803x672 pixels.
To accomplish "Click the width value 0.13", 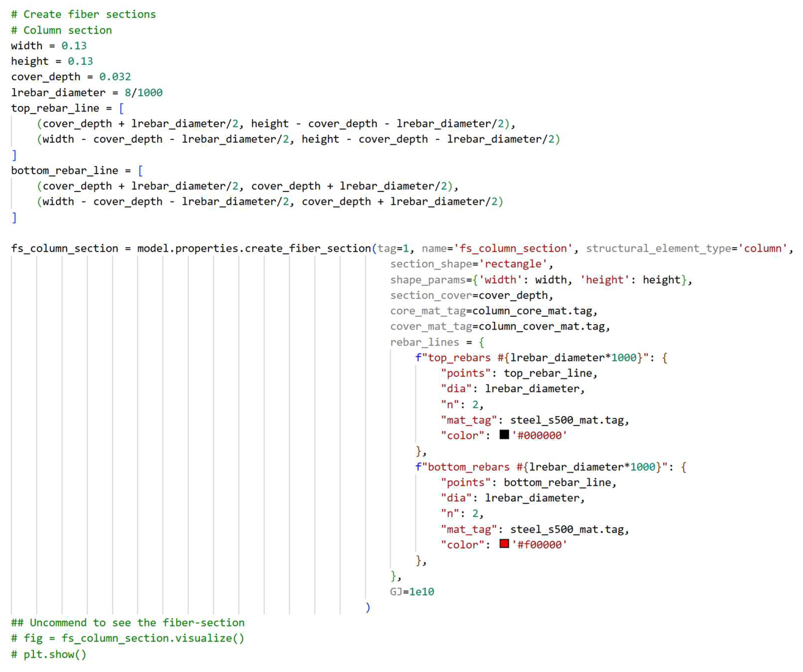I will pos(74,46).
